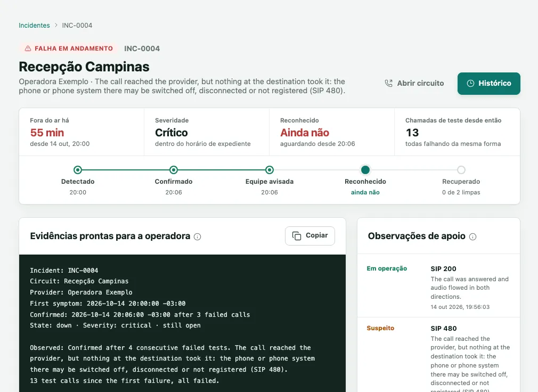
Task: Click 'Incident: INC-0004' line in evidence block
Action: coord(64,270)
